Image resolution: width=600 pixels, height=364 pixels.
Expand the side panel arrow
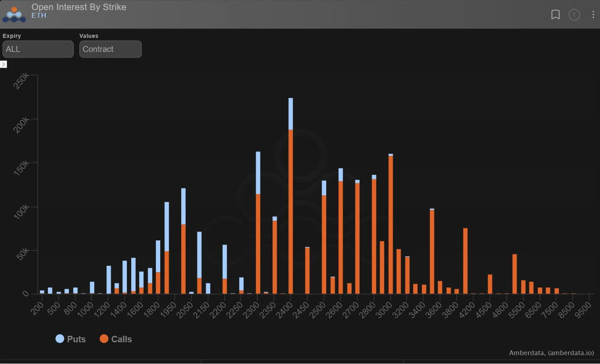[x=3, y=64]
